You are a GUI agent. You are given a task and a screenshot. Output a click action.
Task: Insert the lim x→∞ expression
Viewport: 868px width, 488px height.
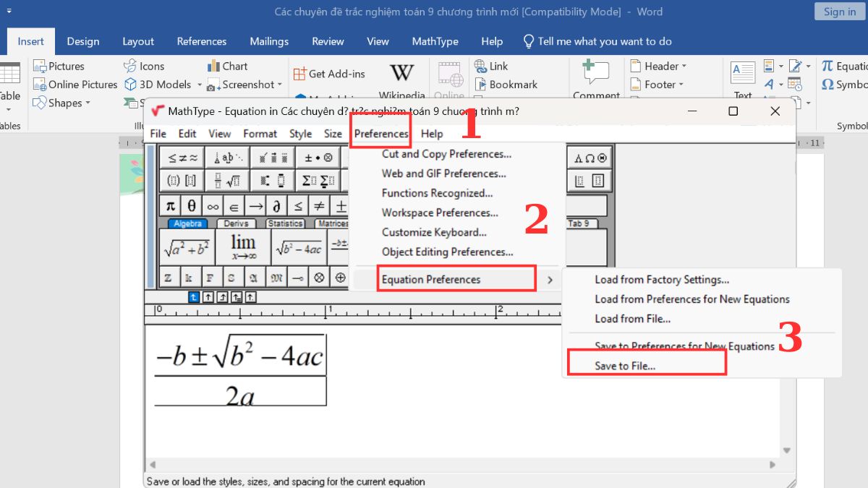pos(243,247)
